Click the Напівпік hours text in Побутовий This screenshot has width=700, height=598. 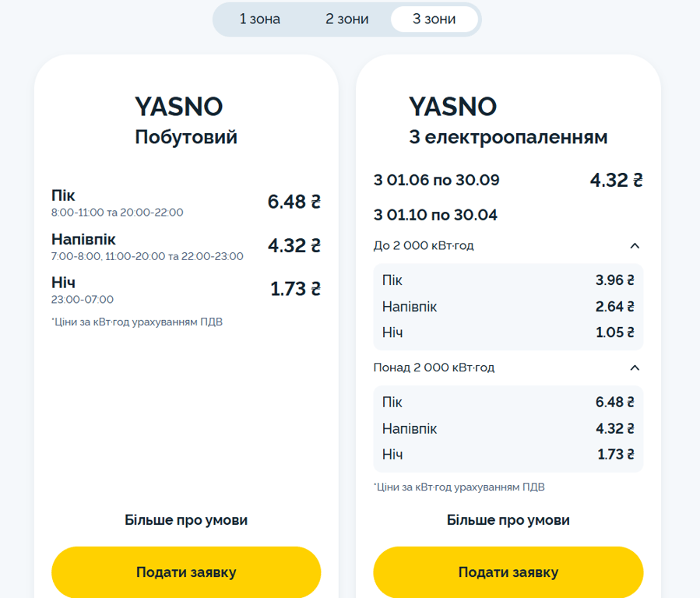(147, 256)
